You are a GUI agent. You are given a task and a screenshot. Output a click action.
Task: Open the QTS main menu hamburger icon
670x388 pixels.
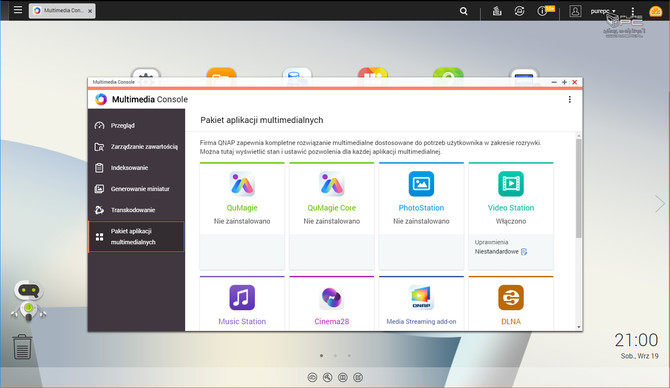click(x=18, y=9)
